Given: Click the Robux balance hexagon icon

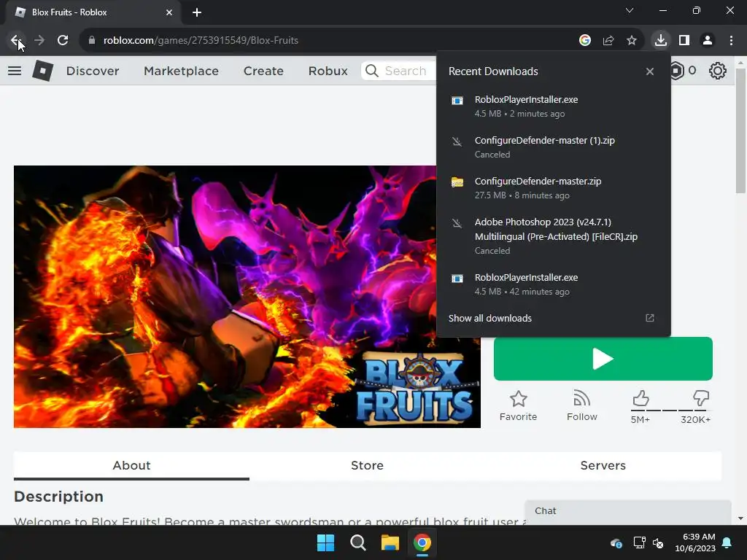Looking at the screenshot, I should point(676,71).
